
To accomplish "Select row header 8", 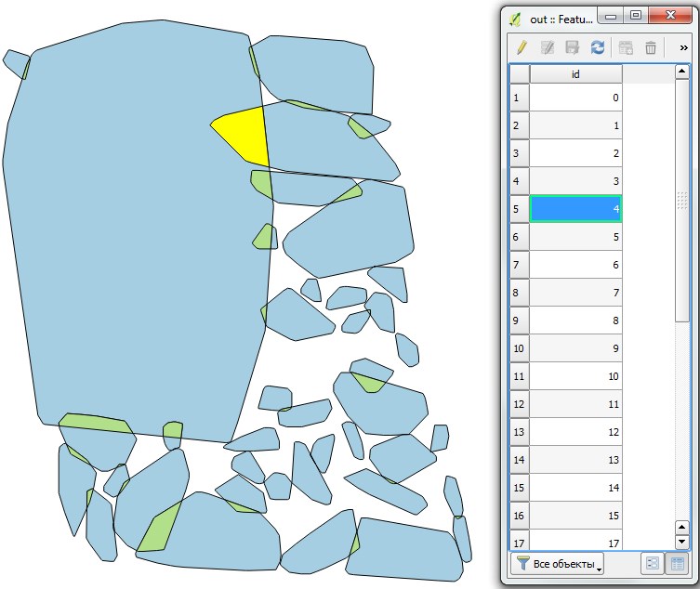I will (x=520, y=293).
